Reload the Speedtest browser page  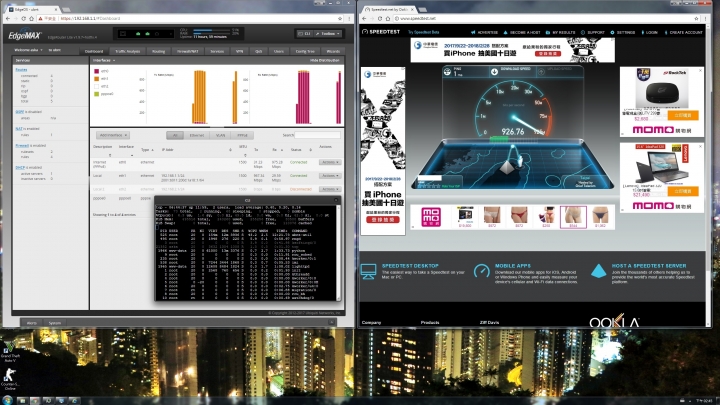tap(380, 18)
